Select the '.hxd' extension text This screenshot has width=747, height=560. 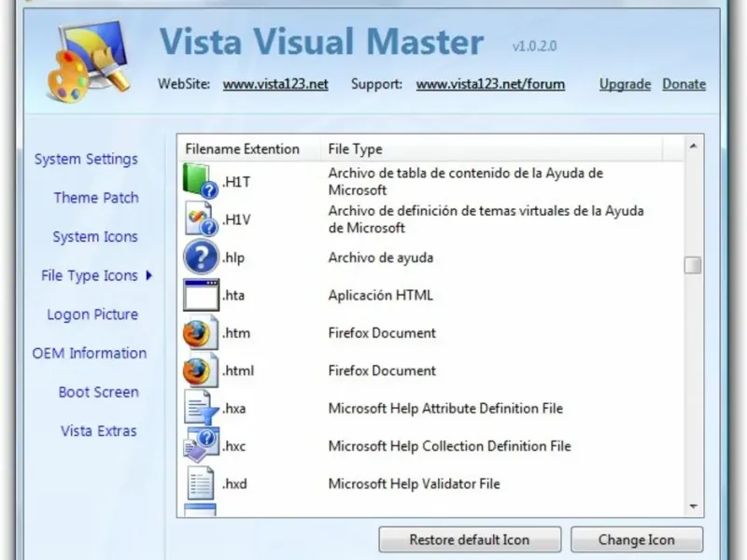[234, 483]
